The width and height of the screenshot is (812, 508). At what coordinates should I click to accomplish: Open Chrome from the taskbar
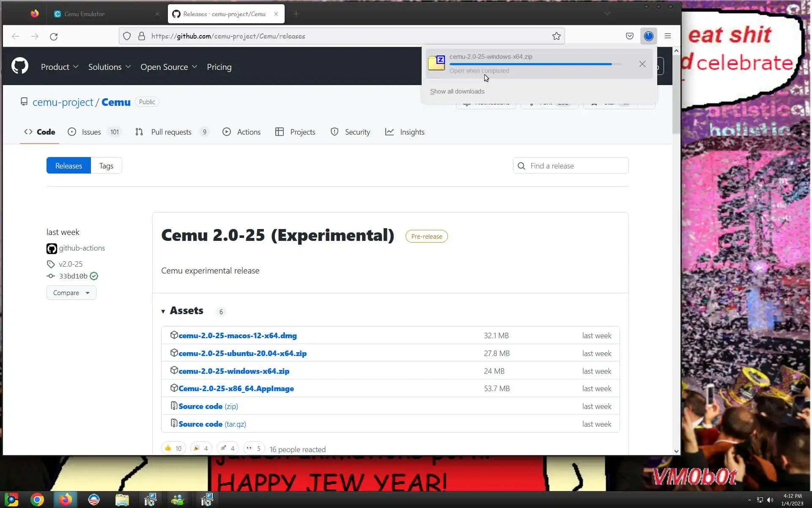[x=37, y=500]
